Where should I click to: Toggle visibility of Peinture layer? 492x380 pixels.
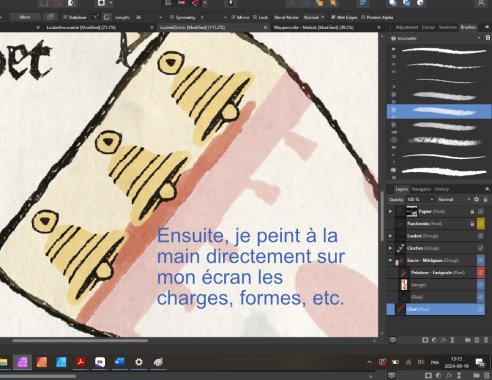[x=481, y=272]
